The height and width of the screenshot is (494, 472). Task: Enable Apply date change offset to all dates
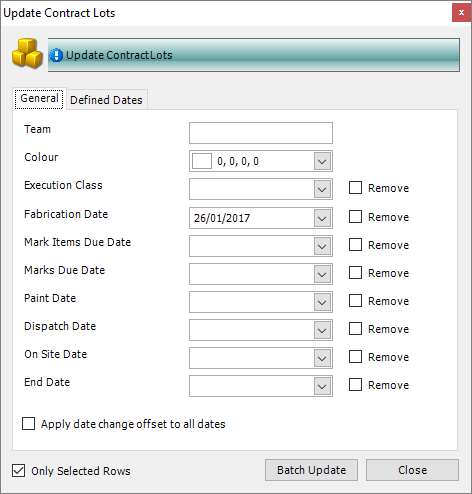tap(28, 424)
